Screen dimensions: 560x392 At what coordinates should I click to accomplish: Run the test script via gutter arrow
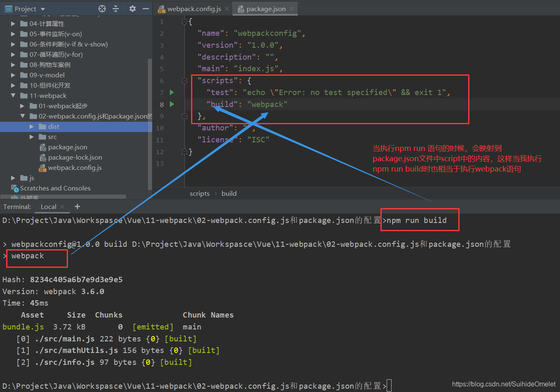click(x=172, y=92)
